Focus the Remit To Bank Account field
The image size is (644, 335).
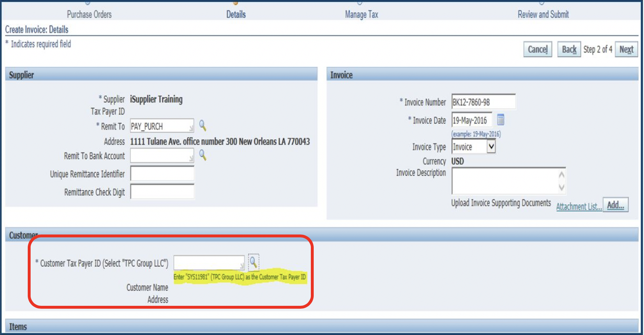(162, 156)
